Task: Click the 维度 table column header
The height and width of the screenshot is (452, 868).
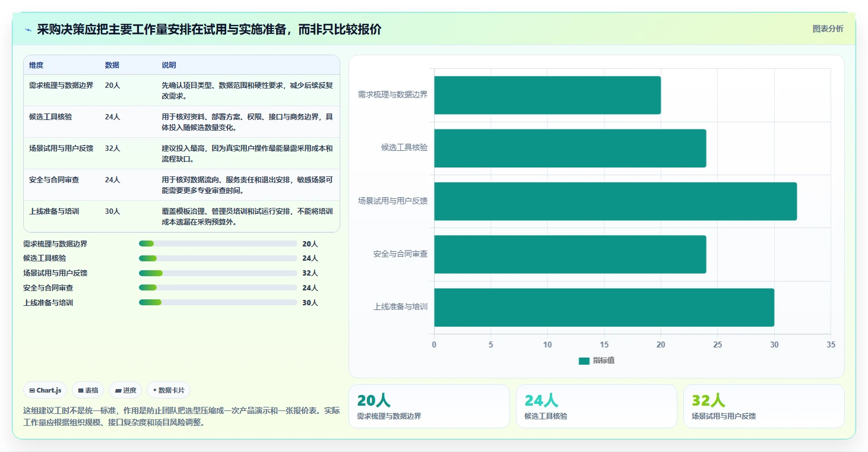Action: (36, 65)
